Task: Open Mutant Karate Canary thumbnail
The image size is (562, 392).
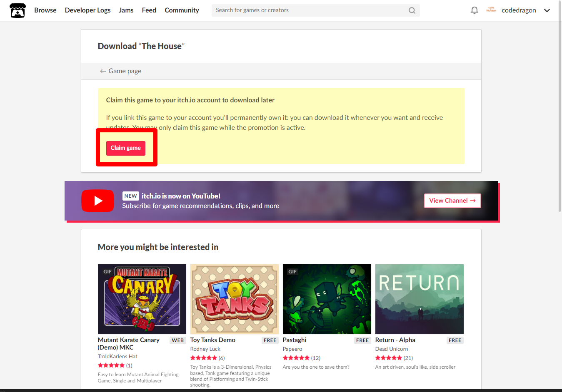Action: click(142, 299)
